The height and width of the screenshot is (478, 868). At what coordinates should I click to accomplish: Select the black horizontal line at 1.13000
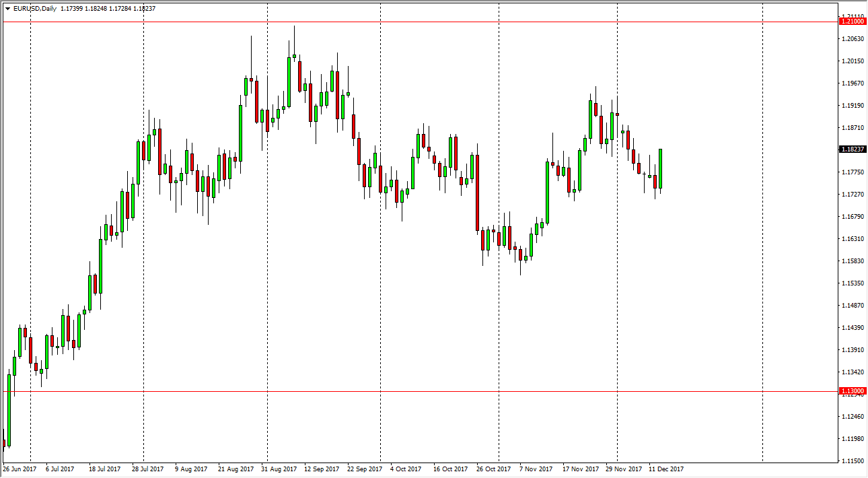[x=404, y=390]
